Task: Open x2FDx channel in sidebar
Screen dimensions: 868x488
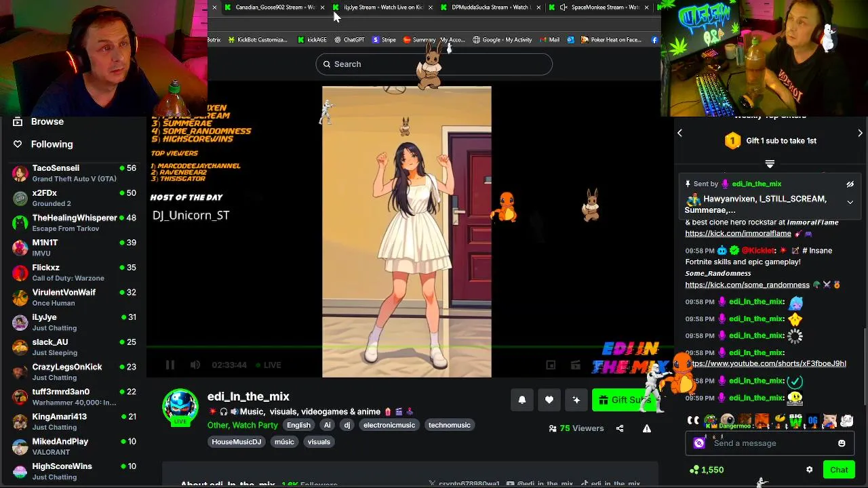Action: pos(75,198)
